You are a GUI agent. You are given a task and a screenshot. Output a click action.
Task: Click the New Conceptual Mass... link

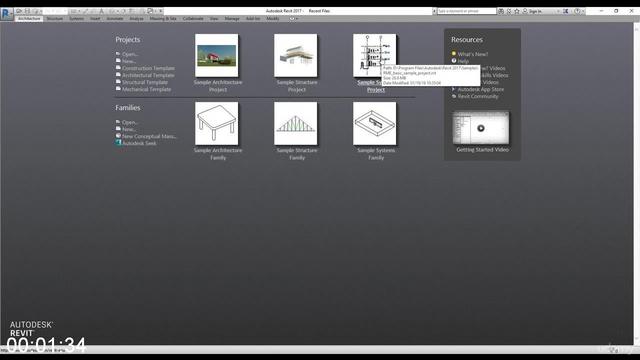point(149,136)
